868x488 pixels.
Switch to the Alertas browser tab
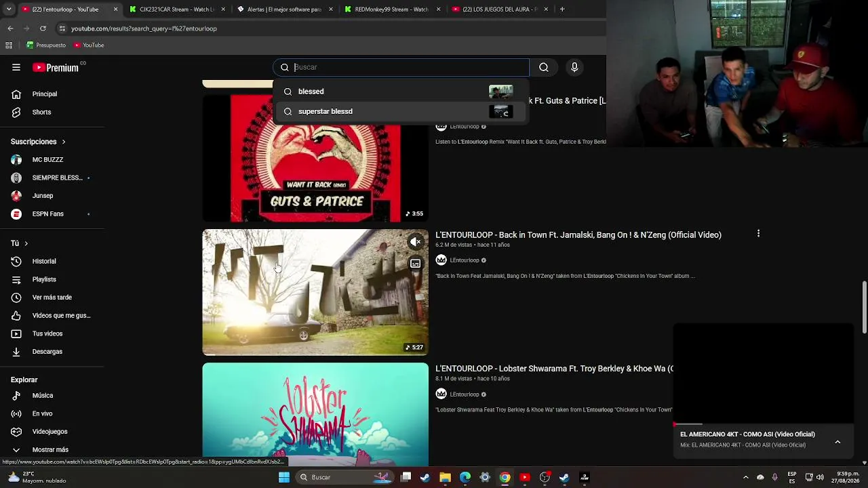[x=285, y=9]
